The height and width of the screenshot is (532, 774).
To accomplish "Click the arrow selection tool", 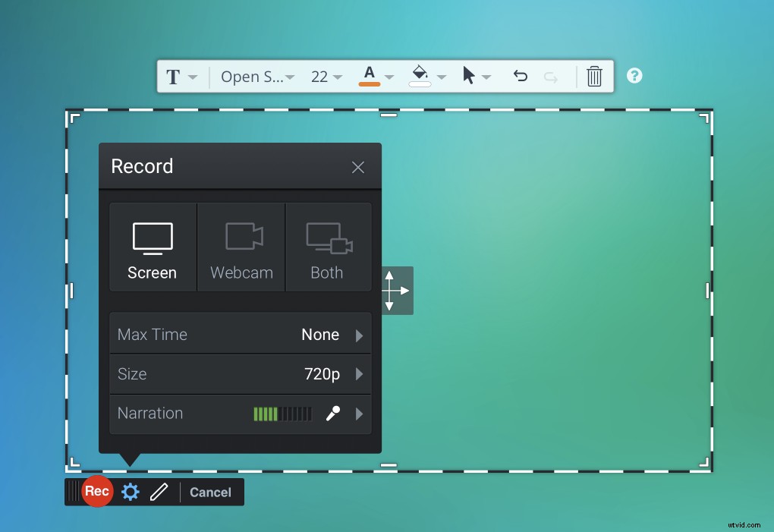I will [x=470, y=75].
